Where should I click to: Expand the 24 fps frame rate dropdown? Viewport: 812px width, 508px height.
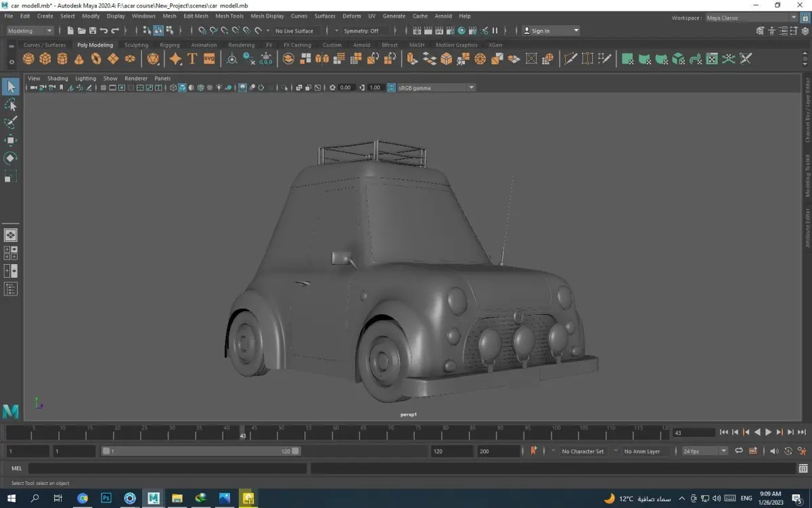click(723, 451)
